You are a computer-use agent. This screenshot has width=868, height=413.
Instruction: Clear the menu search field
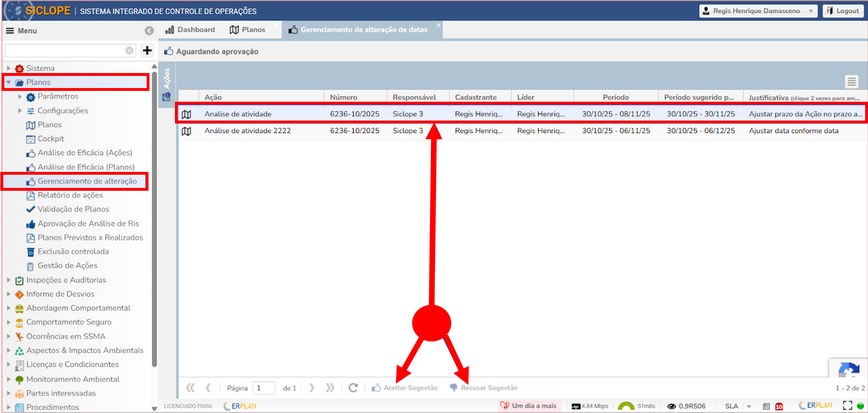(129, 50)
